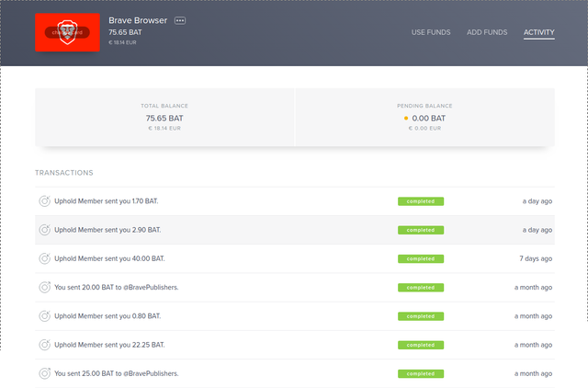Select the ACTIVITY tab
Image resolution: width=588 pixels, height=388 pixels.
(x=539, y=32)
